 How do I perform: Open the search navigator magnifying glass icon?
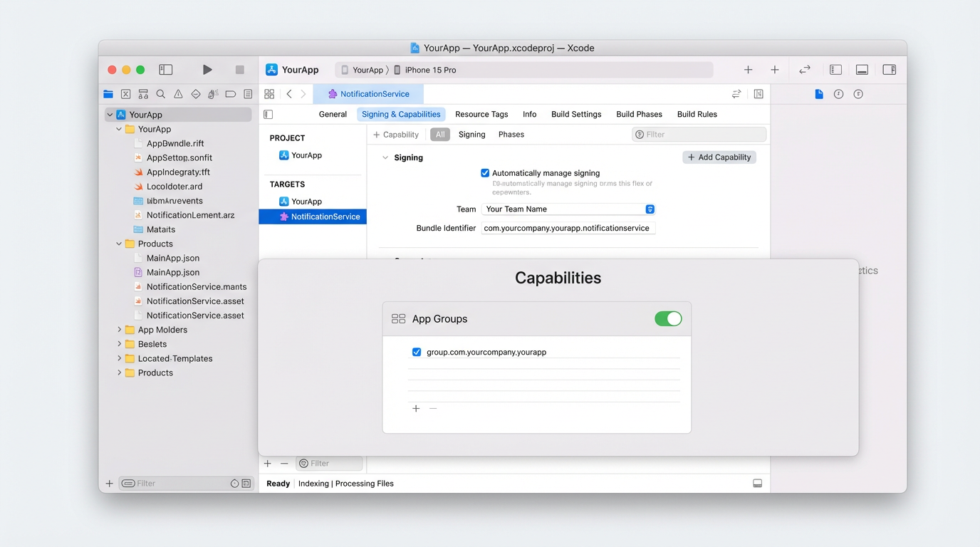pos(160,93)
